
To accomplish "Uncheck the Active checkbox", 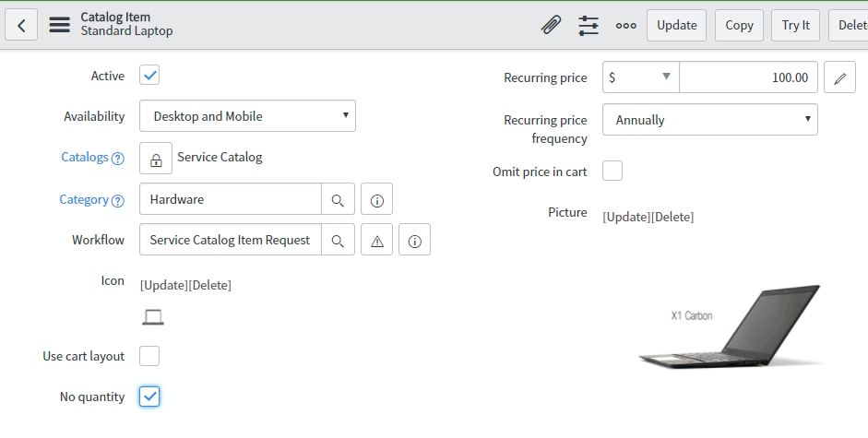I will click(x=149, y=76).
